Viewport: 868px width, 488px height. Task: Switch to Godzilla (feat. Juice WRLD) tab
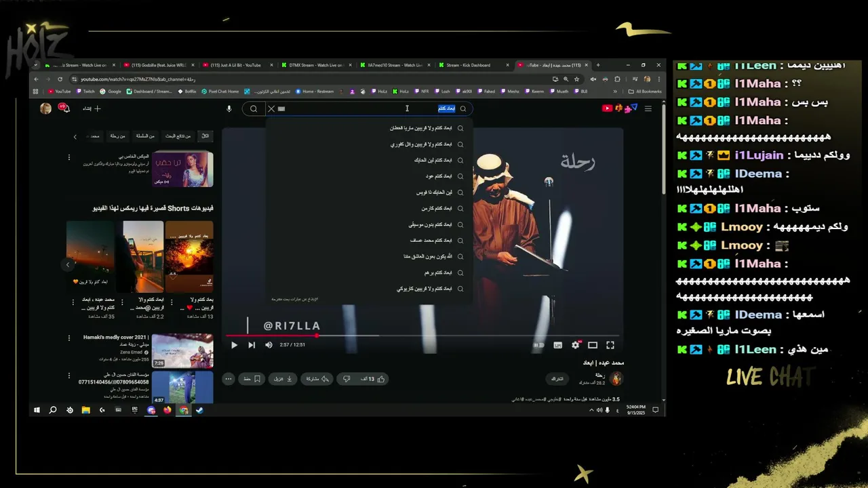point(158,65)
